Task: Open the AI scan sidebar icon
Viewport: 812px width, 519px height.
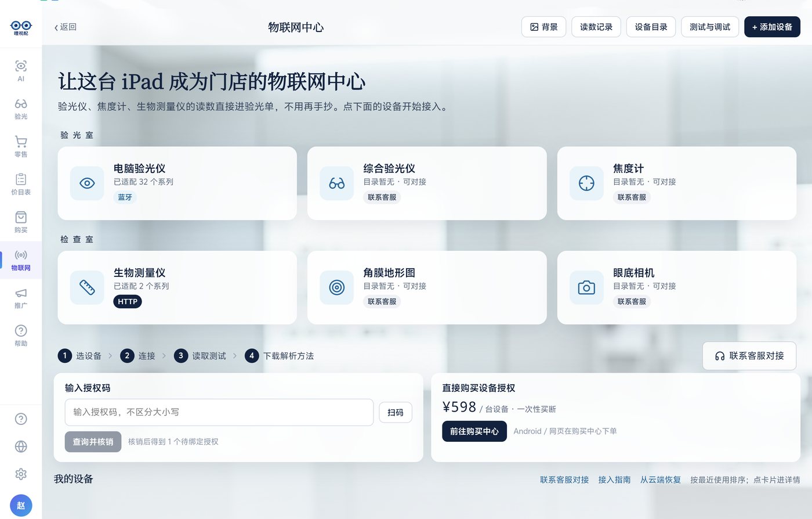Action: [21, 71]
